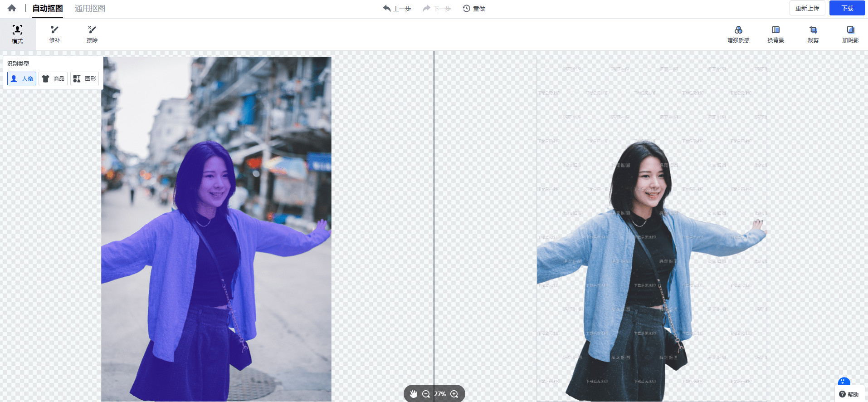The width and height of the screenshot is (868, 402).
Task: Click the home icon
Action: [12, 8]
